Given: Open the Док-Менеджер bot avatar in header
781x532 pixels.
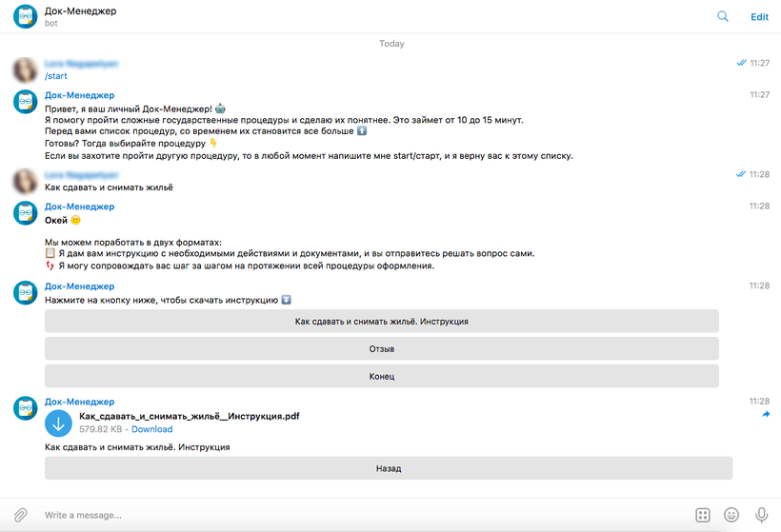Looking at the screenshot, I should [26, 16].
